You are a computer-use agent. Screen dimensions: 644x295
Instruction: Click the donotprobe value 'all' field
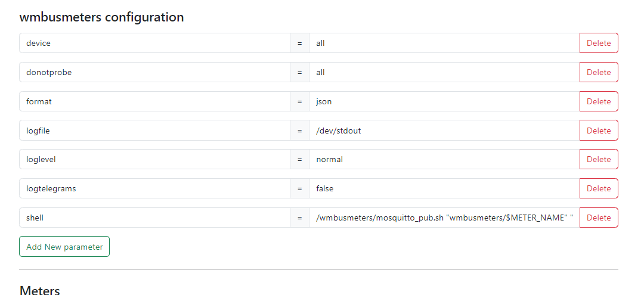(x=444, y=72)
